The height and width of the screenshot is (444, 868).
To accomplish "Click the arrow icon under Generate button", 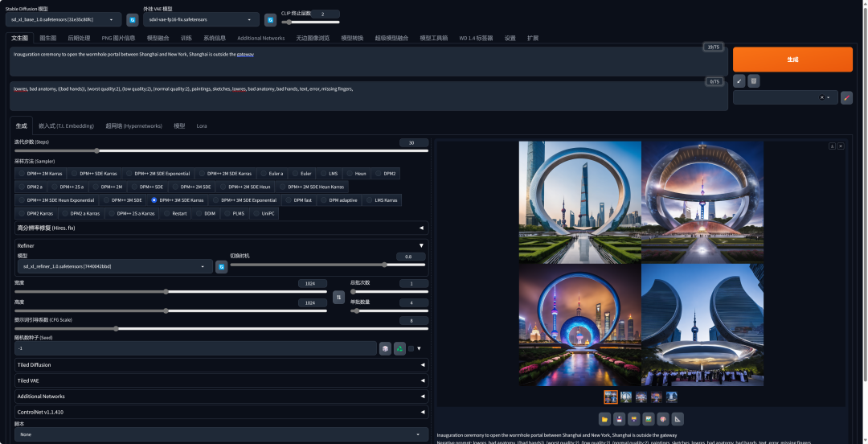I will click(739, 81).
